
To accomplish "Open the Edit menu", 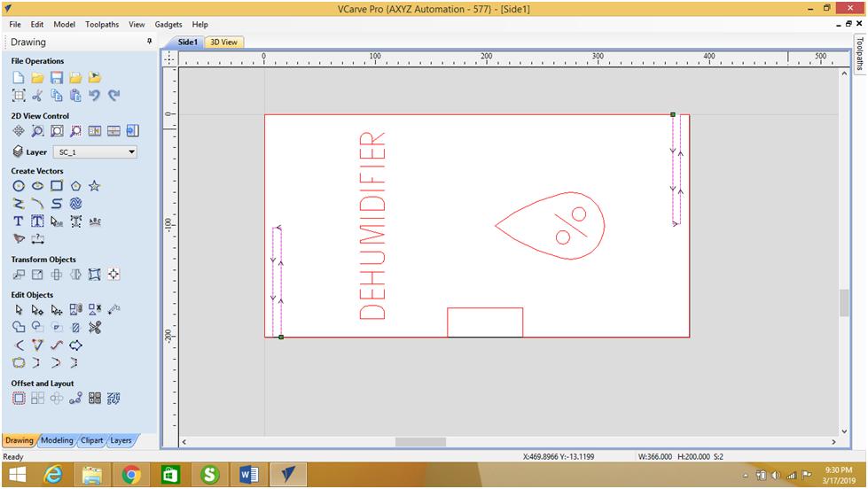I will tap(37, 24).
